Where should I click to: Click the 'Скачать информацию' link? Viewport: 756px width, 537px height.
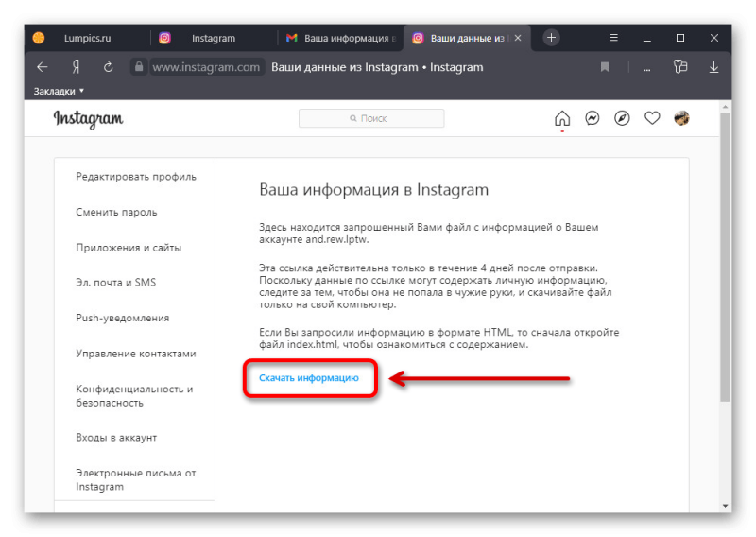tap(309, 378)
